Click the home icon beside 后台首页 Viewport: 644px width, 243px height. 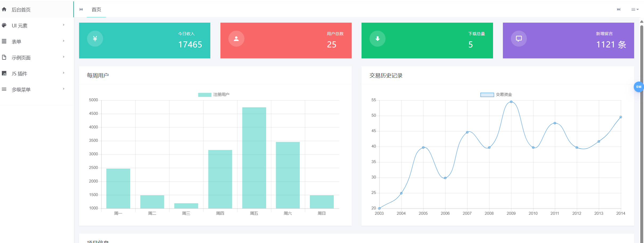(x=4, y=9)
